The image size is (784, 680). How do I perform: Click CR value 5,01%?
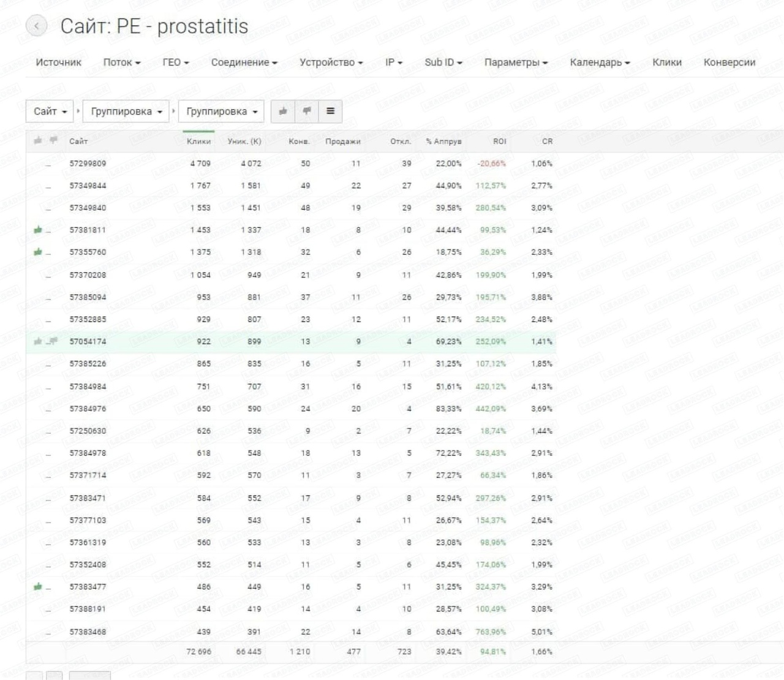pos(541,632)
